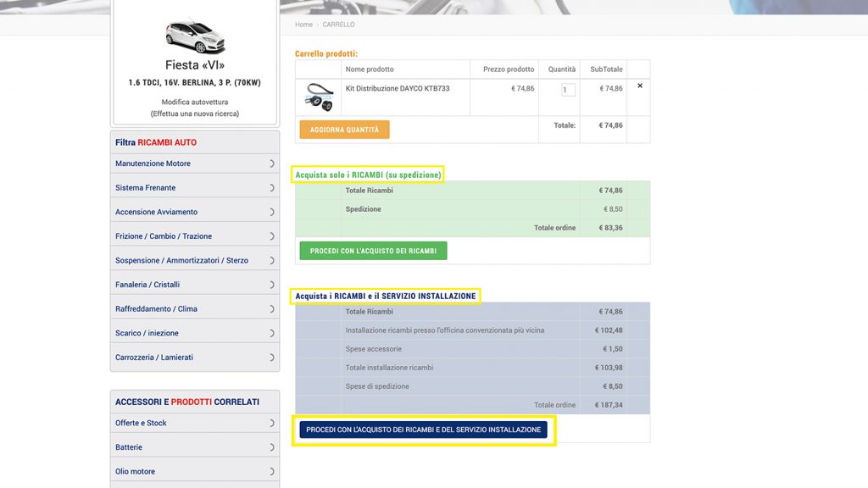Click the 'Fiesta «VI»' model title
Image resolution: width=868 pixels, height=488 pixels.
[195, 65]
